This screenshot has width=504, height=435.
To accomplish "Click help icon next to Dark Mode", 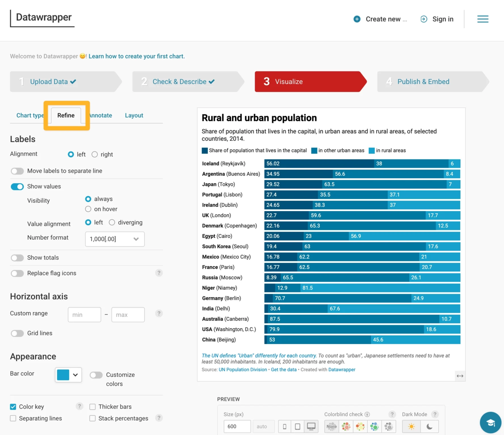I will (435, 414).
